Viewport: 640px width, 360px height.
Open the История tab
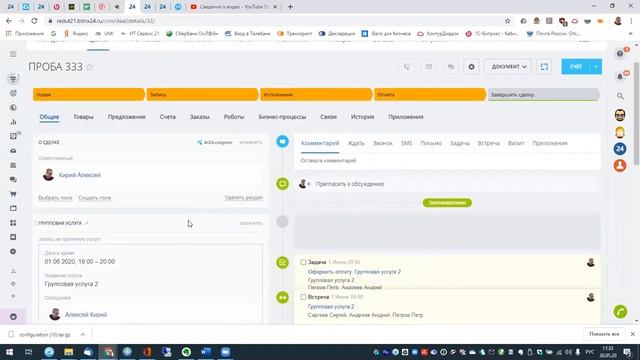(x=362, y=117)
